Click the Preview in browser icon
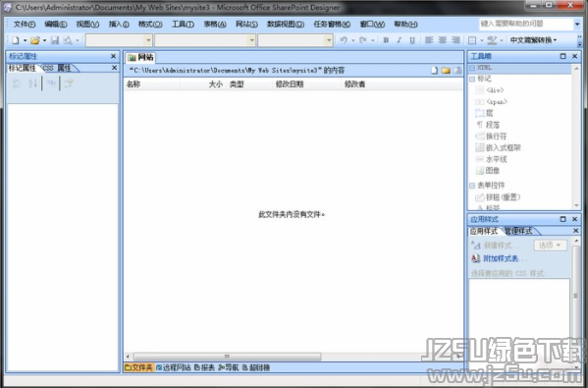588x388 pixels. tap(68, 40)
